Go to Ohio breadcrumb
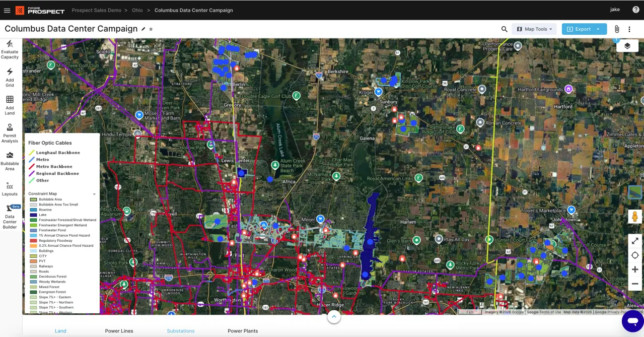644x337 pixels. pyautogui.click(x=137, y=10)
